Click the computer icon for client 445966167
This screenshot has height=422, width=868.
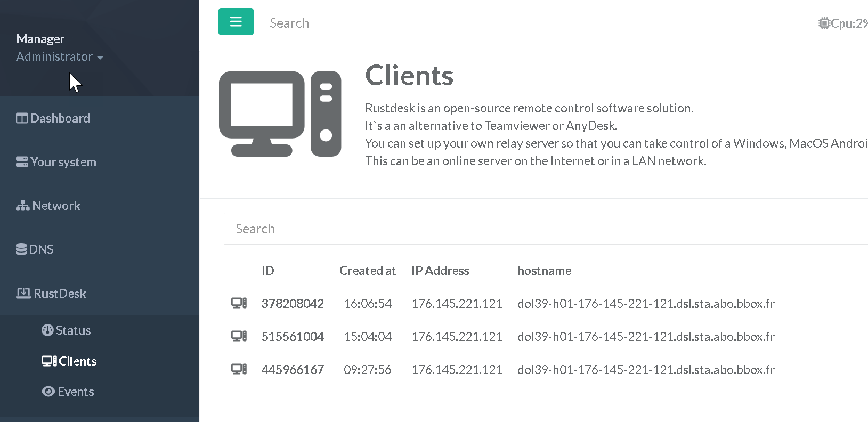tap(239, 370)
